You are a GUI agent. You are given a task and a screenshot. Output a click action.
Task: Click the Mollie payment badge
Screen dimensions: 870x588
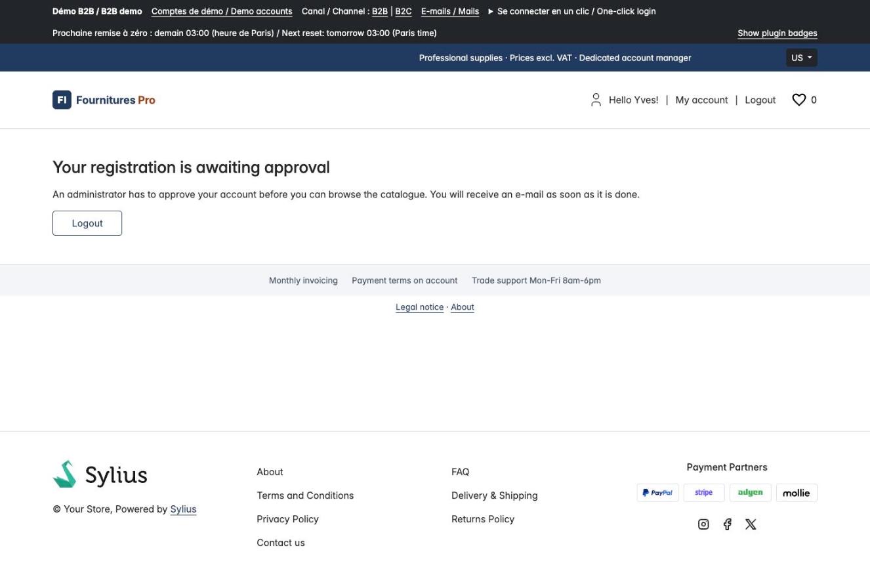797,493
